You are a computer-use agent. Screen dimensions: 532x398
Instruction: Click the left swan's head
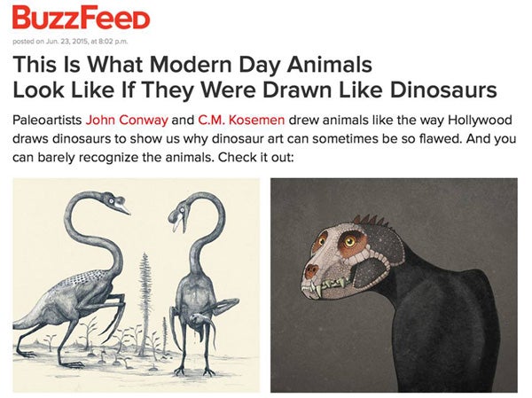115,202
